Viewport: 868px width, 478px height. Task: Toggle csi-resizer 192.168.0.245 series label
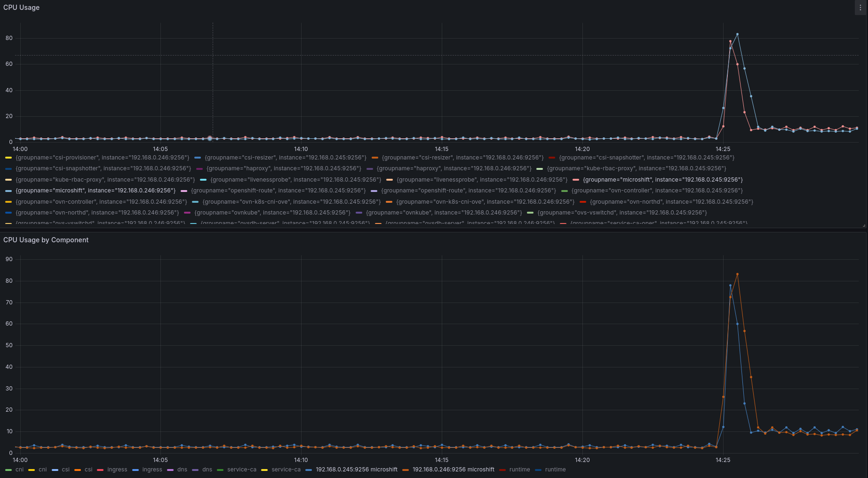point(286,158)
